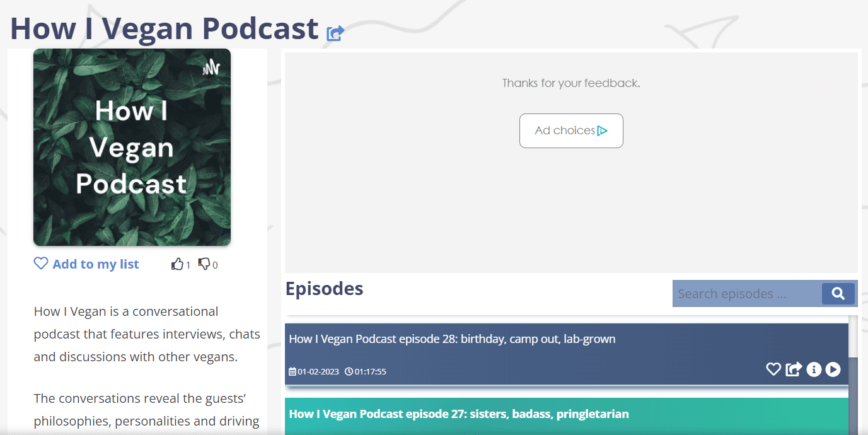
Task: Click the 01:17:55 duration on episode 28
Action: [x=366, y=371]
